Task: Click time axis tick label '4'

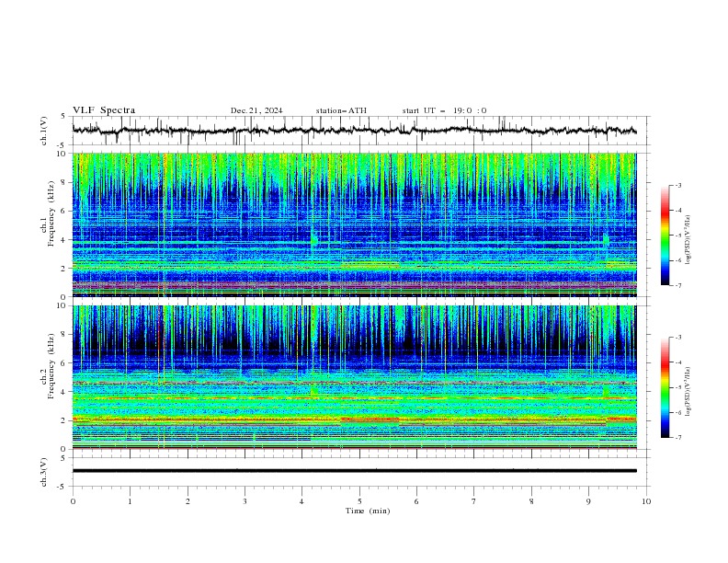Action: (x=301, y=501)
